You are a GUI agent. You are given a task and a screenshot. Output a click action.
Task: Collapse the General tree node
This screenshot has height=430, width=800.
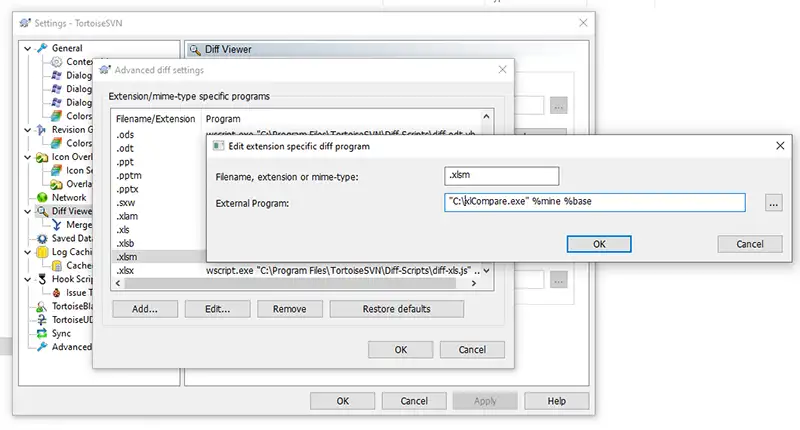[28, 48]
